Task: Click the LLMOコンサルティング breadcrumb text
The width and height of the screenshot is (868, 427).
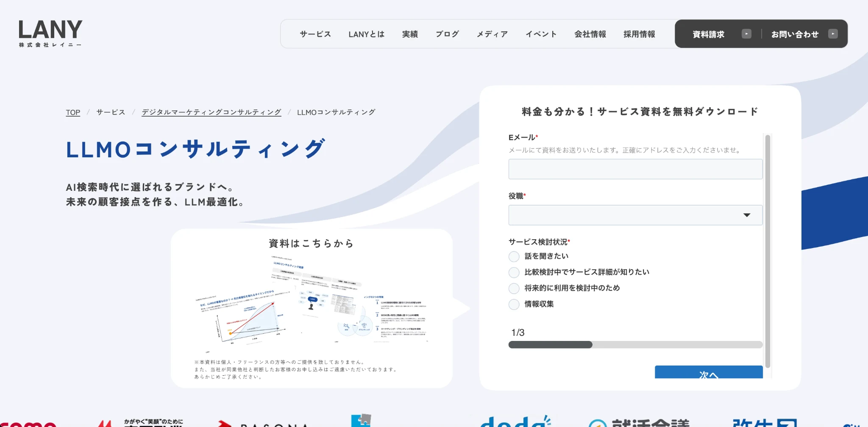Action: click(x=336, y=112)
